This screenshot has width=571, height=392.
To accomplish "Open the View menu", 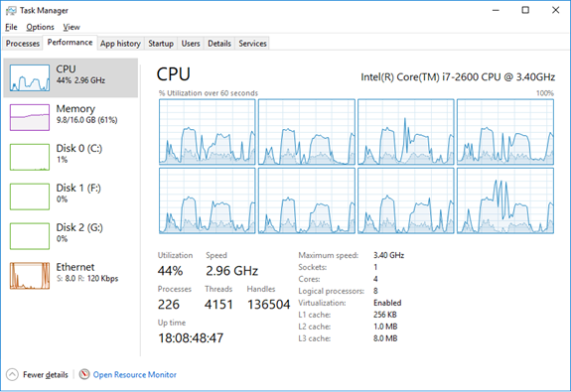I will [71, 28].
